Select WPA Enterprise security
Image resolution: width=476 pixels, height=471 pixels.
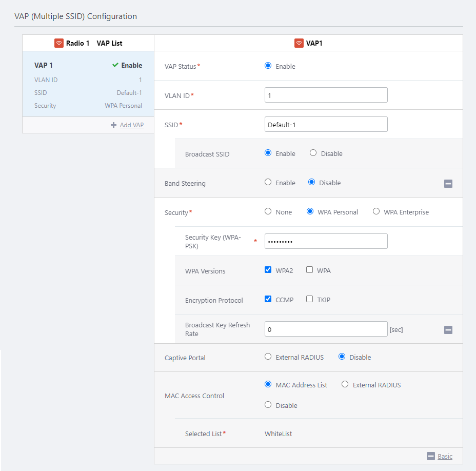tap(376, 211)
